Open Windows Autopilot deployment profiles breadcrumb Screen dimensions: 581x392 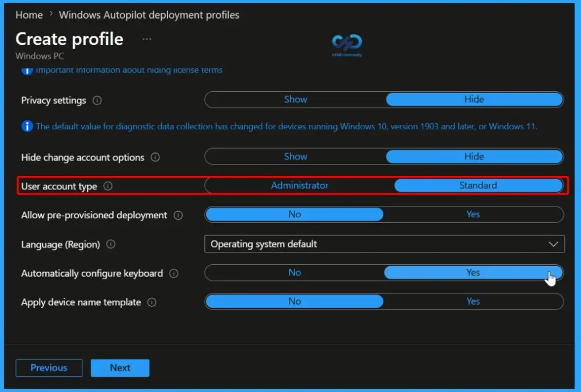[x=149, y=15]
